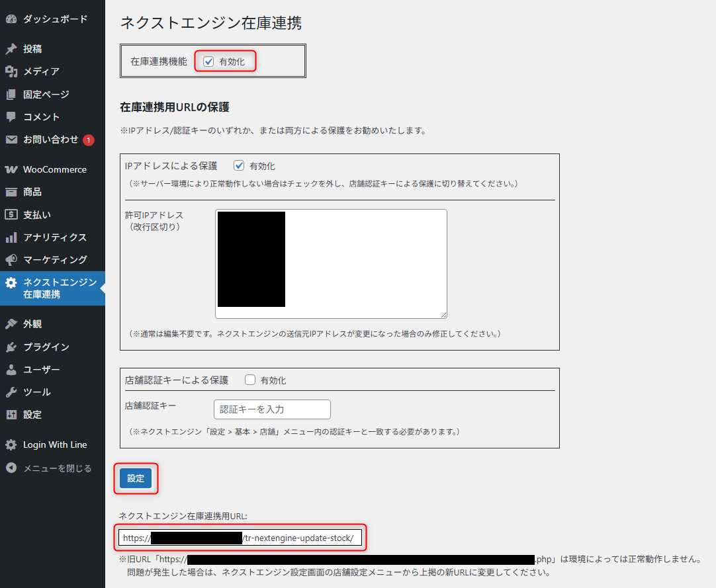This screenshot has width=716, height=588.
Task: Click the Plugins plug icon
Action: 11,347
